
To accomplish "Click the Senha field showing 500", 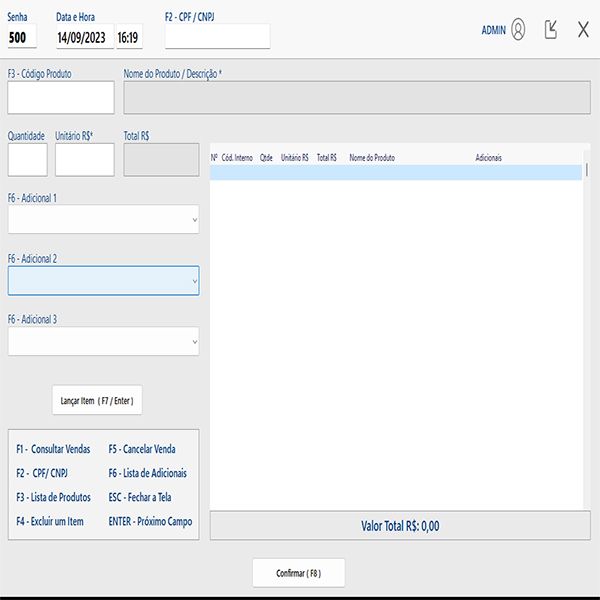I will pos(22,38).
